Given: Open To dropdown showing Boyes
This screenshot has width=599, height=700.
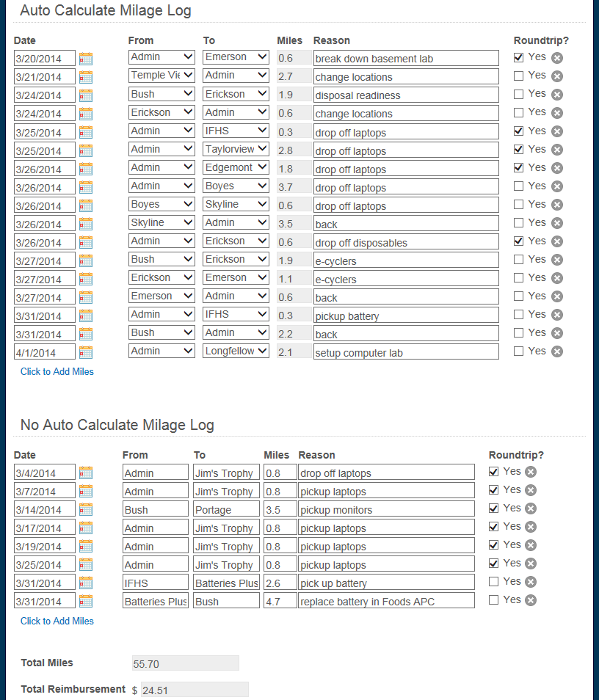Looking at the screenshot, I should [x=236, y=186].
